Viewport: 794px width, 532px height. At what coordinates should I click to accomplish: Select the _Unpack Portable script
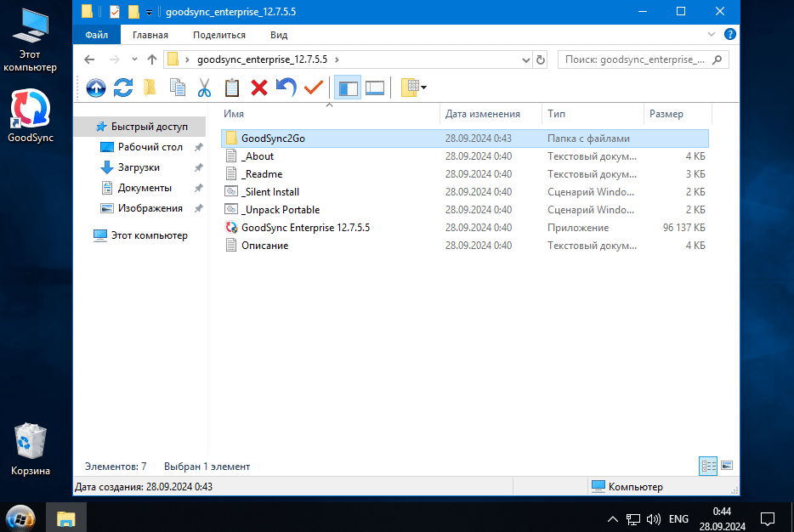click(464, 210)
